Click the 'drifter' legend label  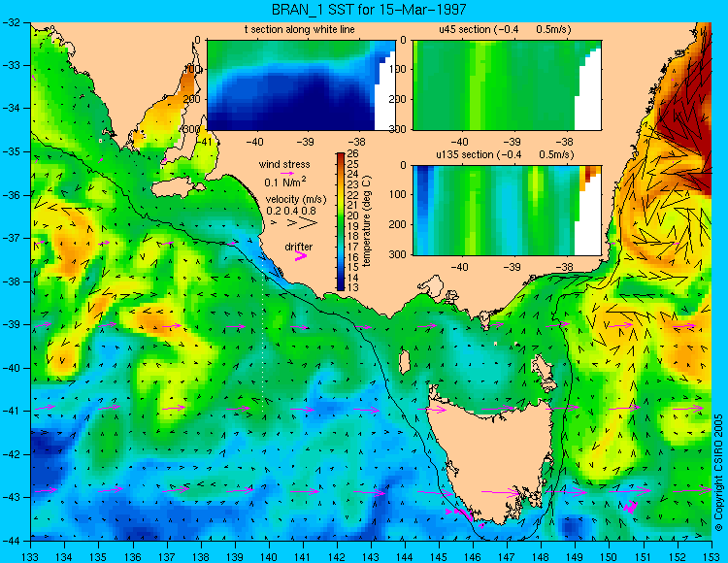point(299,247)
